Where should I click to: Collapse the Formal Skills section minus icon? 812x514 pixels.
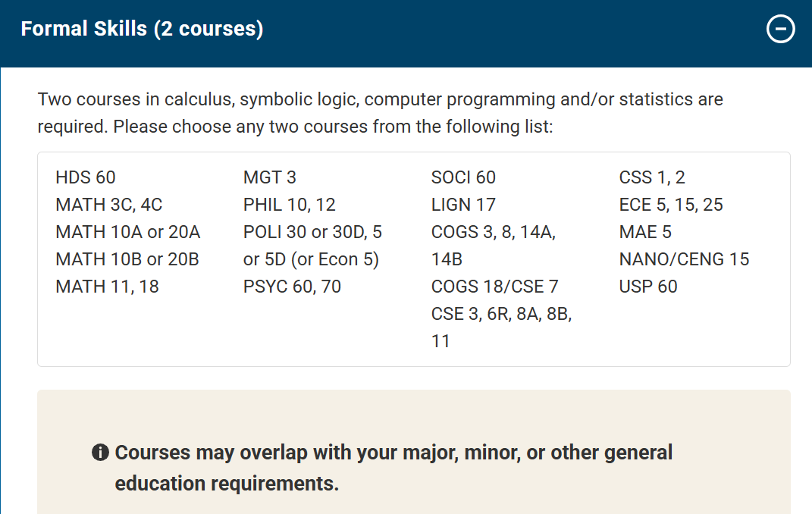(781, 30)
